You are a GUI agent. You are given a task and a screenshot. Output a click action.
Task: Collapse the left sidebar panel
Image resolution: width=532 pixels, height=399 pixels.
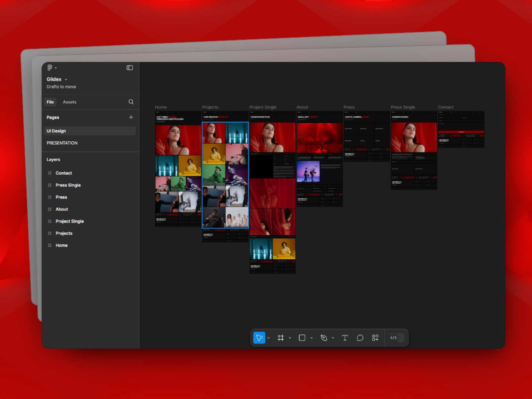pyautogui.click(x=130, y=68)
